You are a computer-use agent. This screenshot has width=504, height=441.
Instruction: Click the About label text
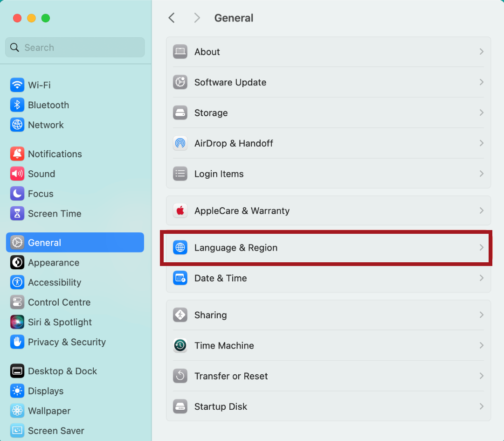pos(207,52)
